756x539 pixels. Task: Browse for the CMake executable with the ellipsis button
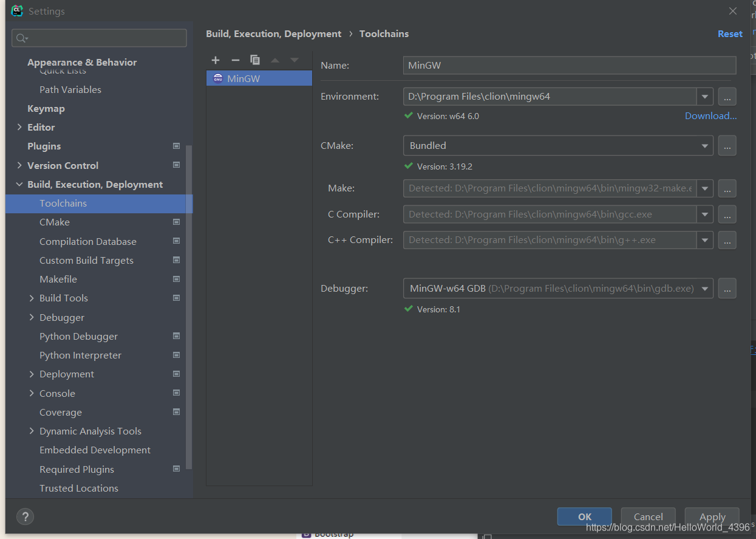(x=727, y=146)
